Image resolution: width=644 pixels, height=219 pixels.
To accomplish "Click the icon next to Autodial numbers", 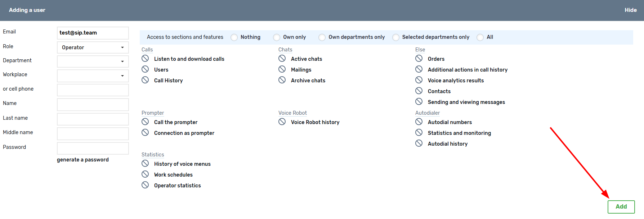I will [x=419, y=122].
